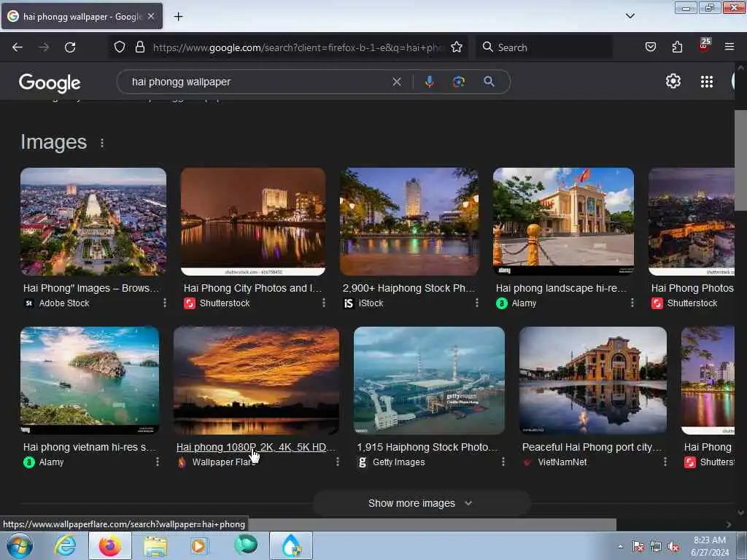Open the Windows Start menu
This screenshot has width=747, height=560.
pyautogui.click(x=19, y=545)
